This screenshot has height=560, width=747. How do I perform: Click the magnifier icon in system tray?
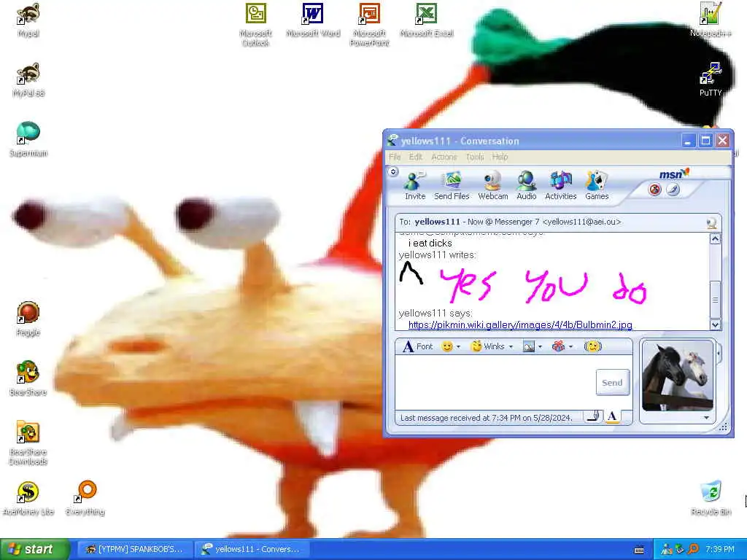click(693, 550)
